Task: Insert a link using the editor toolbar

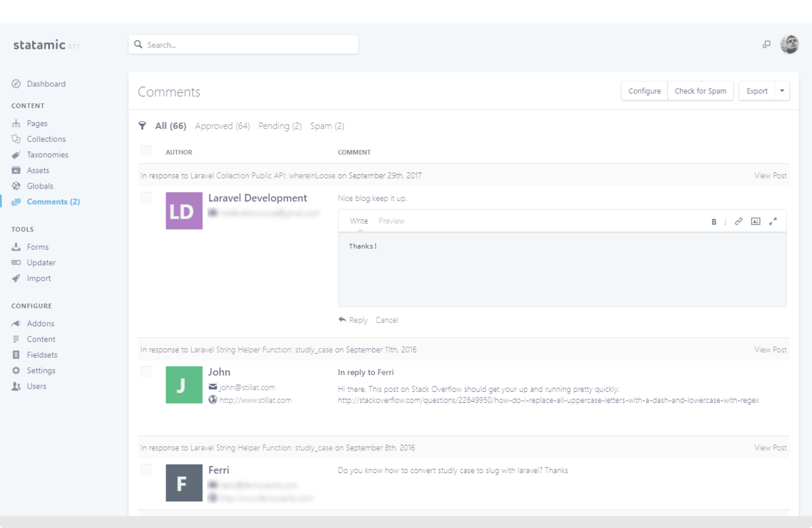Action: pos(738,221)
